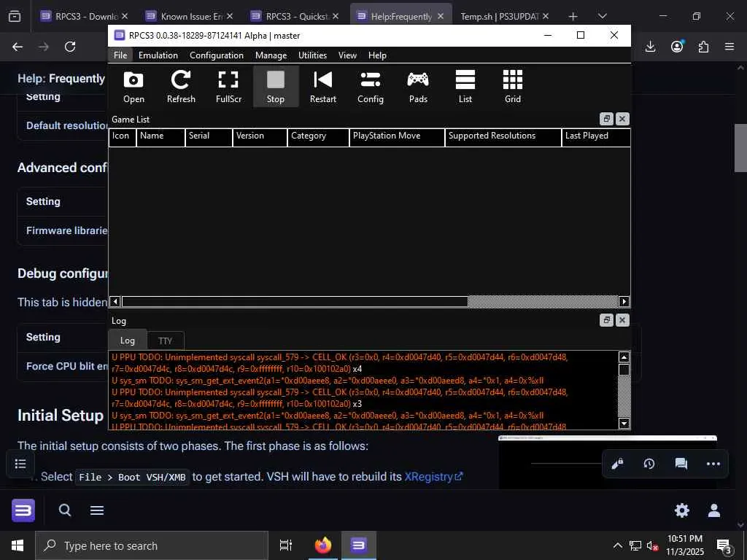Expand the browser tab list dropdown
The image size is (747, 560).
click(603, 16)
